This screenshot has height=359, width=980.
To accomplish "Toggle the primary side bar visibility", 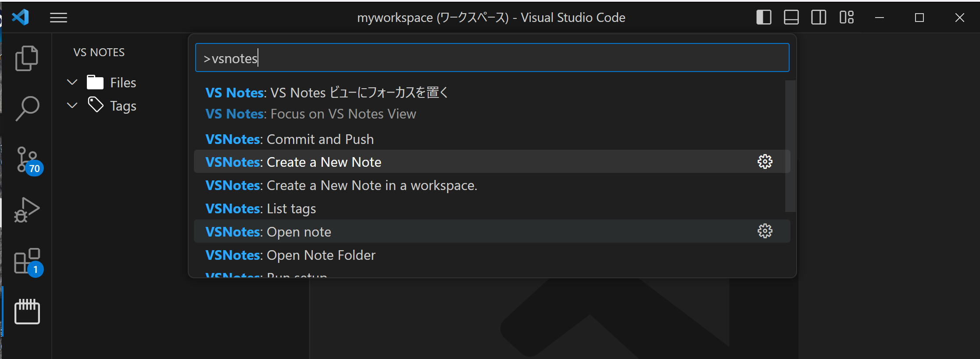I will click(x=764, y=18).
